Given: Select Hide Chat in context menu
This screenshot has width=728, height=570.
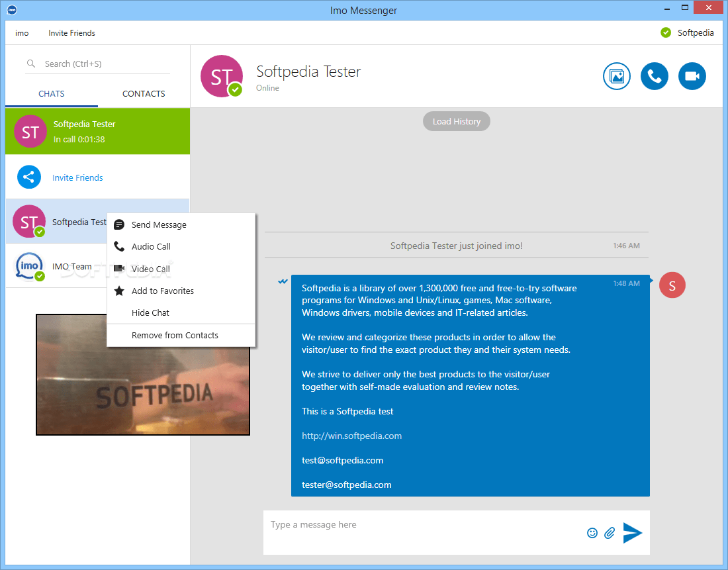Looking at the screenshot, I should tap(181, 312).
